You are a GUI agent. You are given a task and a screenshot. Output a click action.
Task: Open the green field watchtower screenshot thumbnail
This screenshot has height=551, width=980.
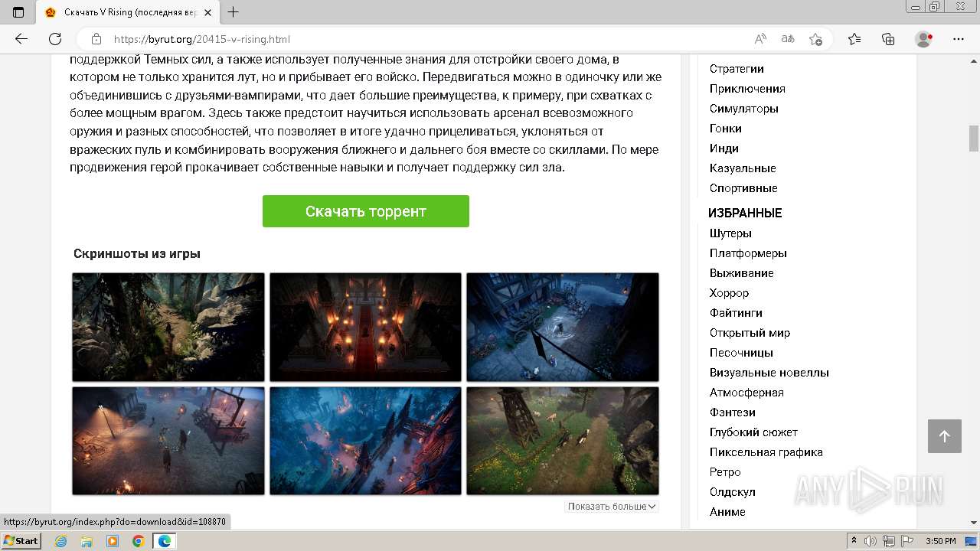click(x=563, y=441)
